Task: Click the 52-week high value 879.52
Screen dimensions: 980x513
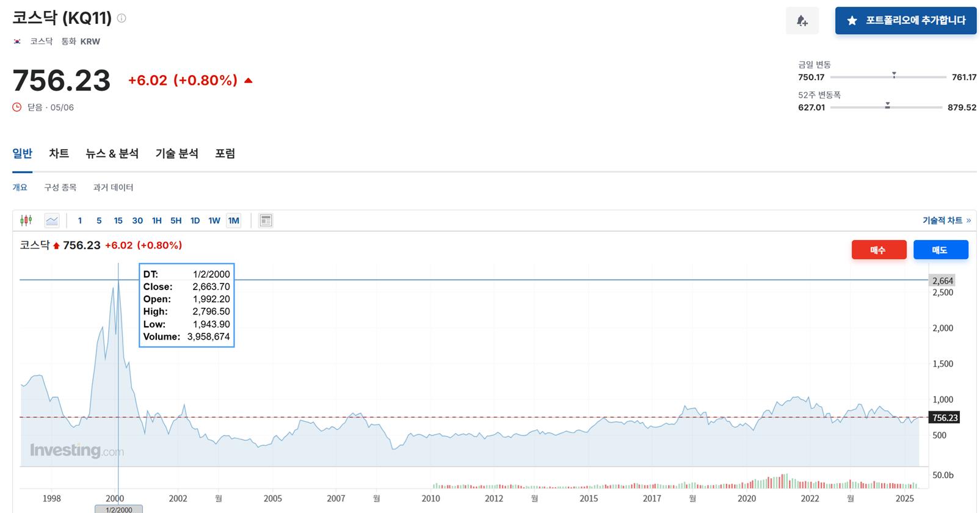Action: point(962,107)
